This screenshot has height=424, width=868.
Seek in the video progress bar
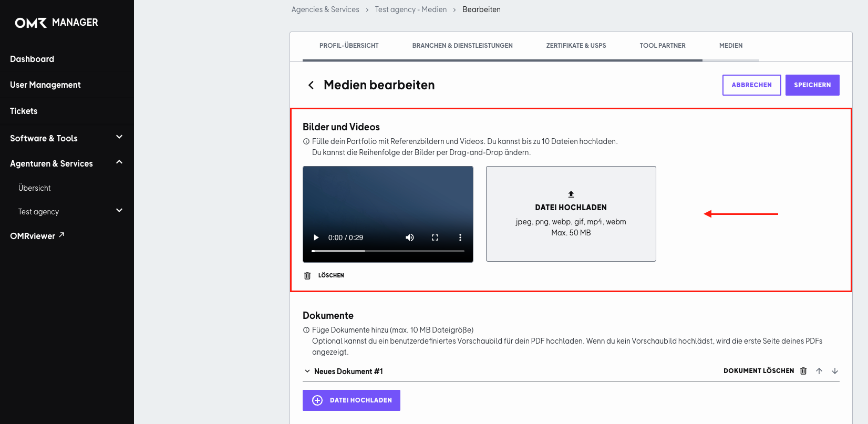pyautogui.click(x=388, y=251)
